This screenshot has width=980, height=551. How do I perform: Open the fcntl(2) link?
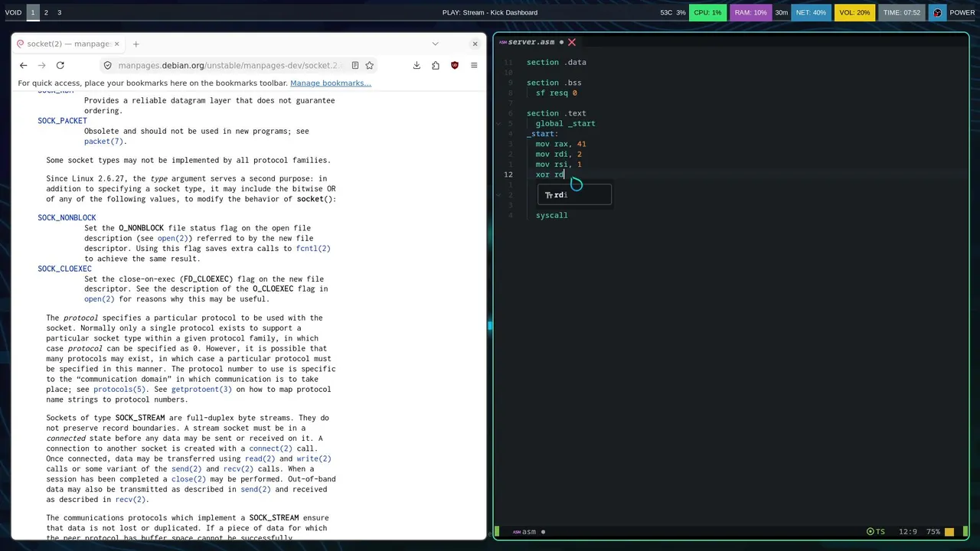313,248
